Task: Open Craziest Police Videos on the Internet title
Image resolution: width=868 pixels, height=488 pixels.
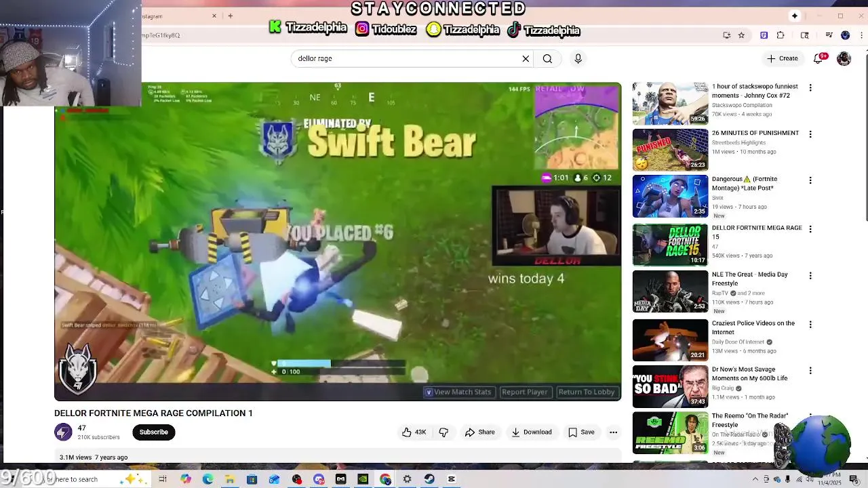Action: click(x=753, y=327)
